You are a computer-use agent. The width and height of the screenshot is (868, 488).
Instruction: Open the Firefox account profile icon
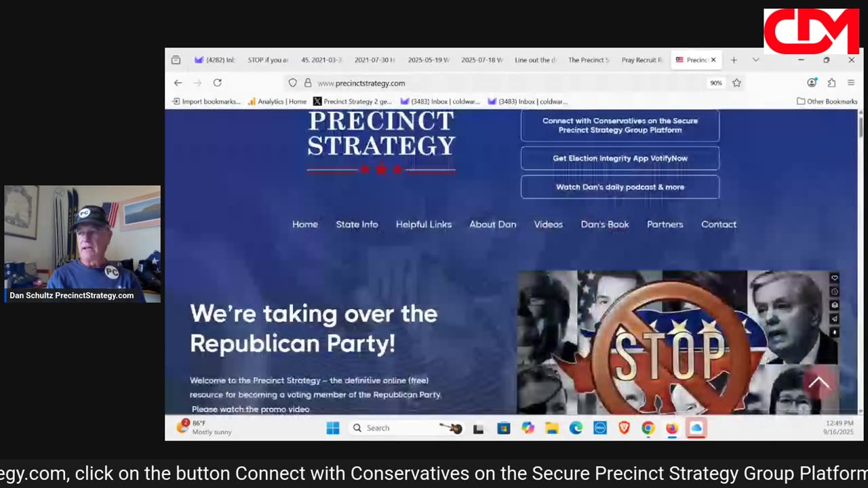[812, 83]
